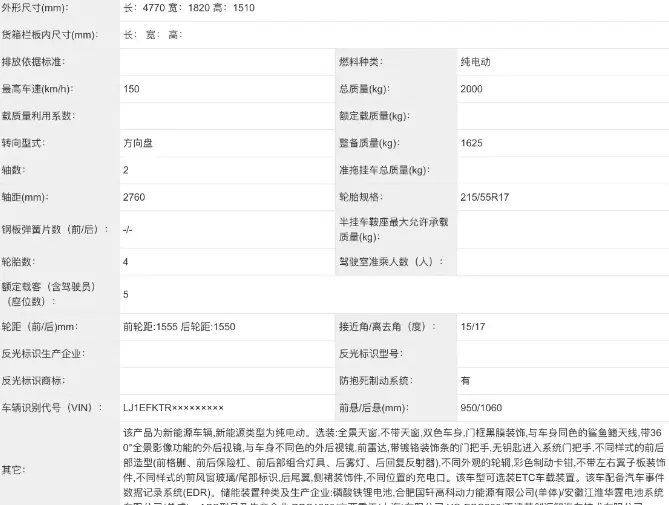
Task: Click the 方向盘 steering value
Action: click(138, 143)
